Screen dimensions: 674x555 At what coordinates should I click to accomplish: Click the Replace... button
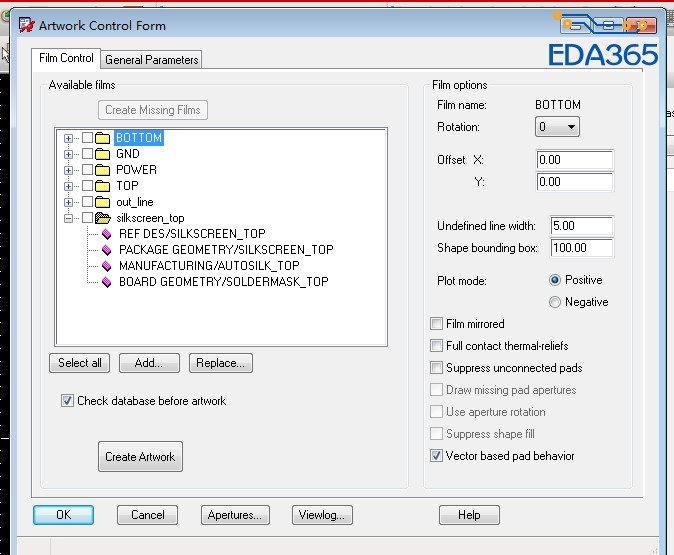point(221,363)
